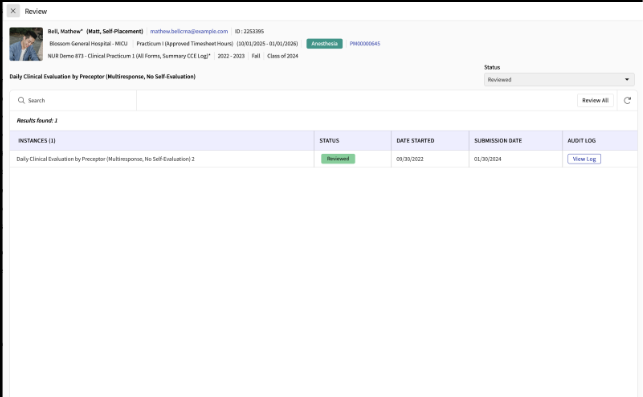Click the Fall term text
Screen dimensions: 643x397
point(256,56)
